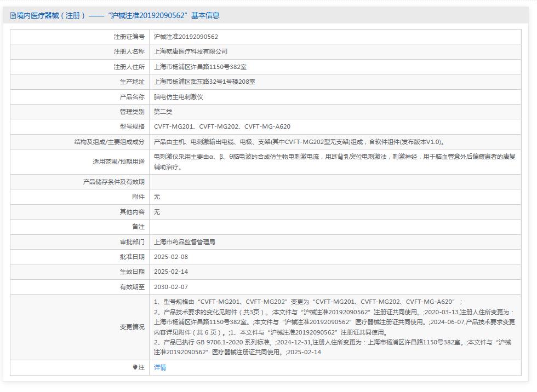Click the lightbulb icon beside 注 label

pyautogui.click(x=135, y=367)
